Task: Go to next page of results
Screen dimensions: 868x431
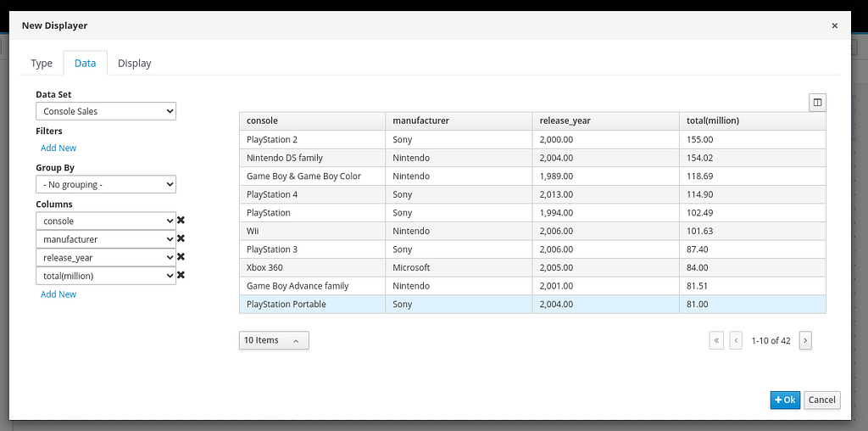Action: (805, 341)
